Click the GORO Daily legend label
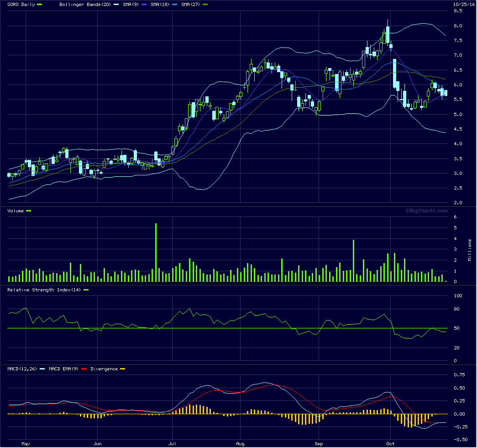The width and height of the screenshot is (477, 448). 21,4
